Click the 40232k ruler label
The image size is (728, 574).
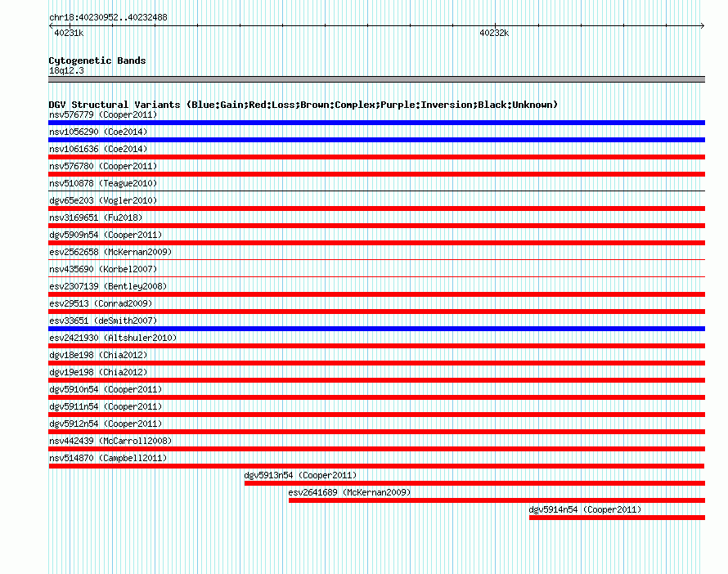494,33
